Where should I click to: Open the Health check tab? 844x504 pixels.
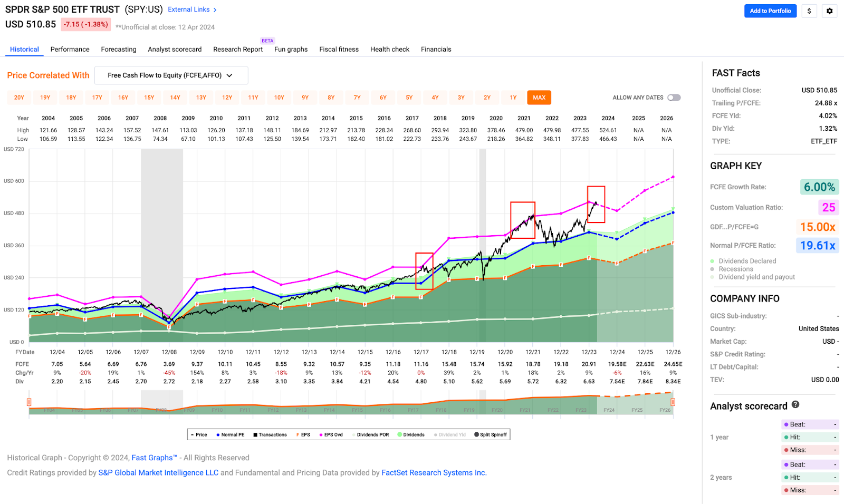(390, 50)
